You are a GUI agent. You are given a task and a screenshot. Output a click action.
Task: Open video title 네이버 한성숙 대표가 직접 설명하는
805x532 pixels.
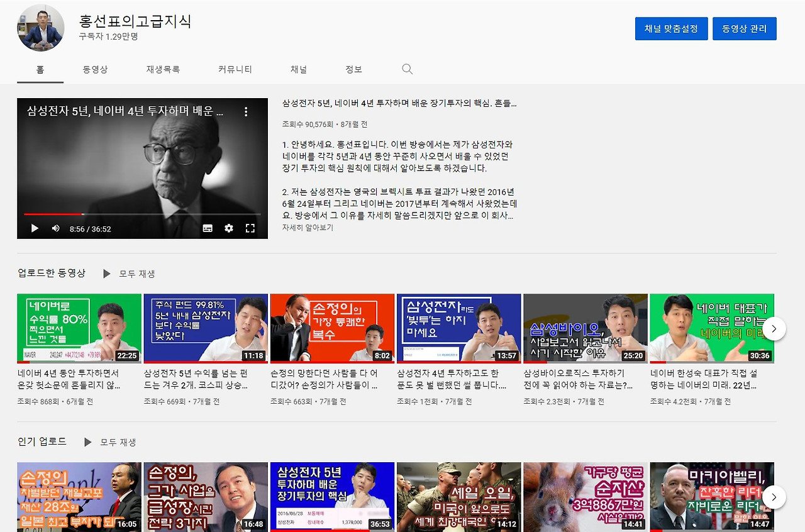(704, 379)
